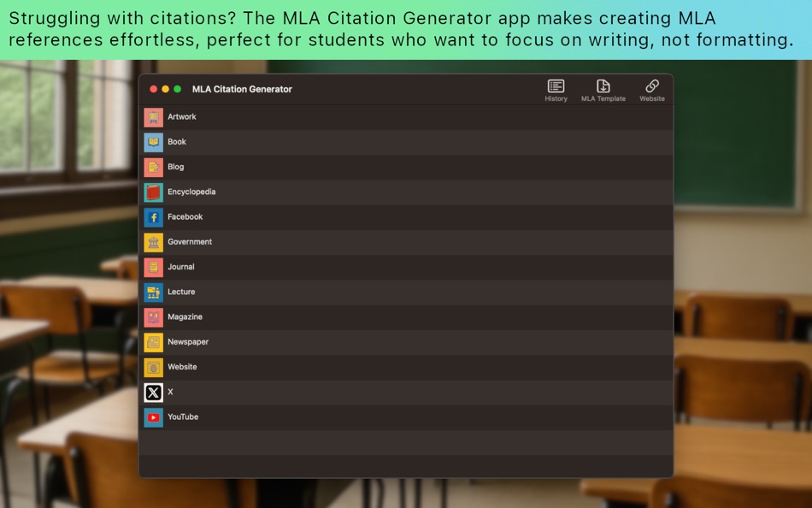The width and height of the screenshot is (812, 508).
Task: Click the Government building icon
Action: click(153, 242)
